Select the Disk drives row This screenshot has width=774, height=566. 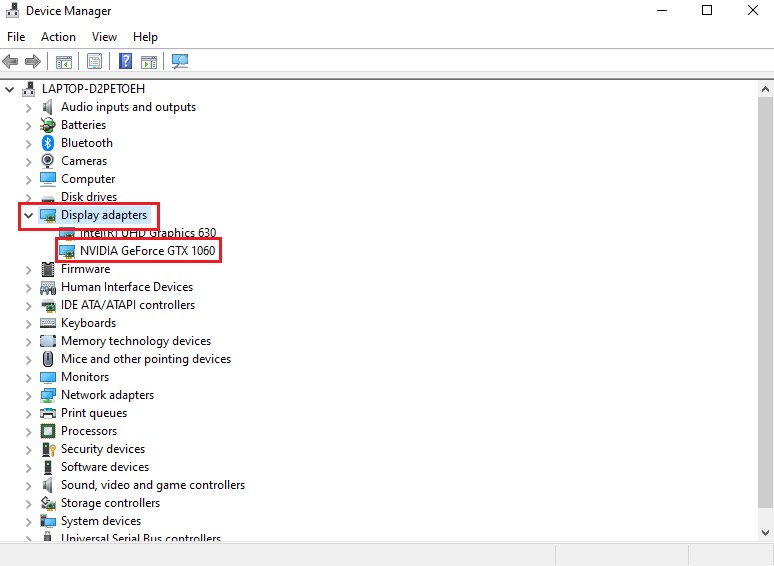coord(89,197)
